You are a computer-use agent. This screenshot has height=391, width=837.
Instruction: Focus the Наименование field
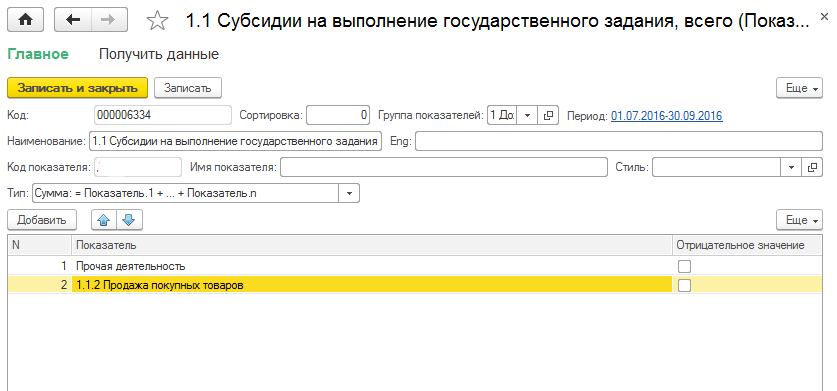pyautogui.click(x=235, y=142)
